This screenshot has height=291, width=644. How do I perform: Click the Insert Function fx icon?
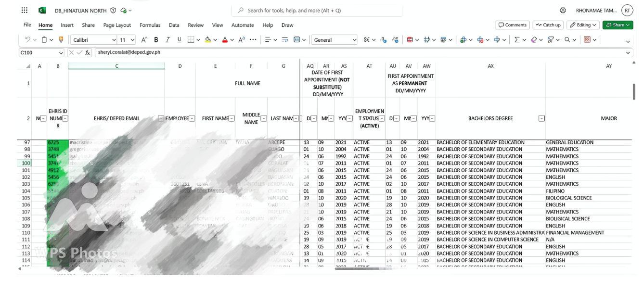pyautogui.click(x=88, y=52)
